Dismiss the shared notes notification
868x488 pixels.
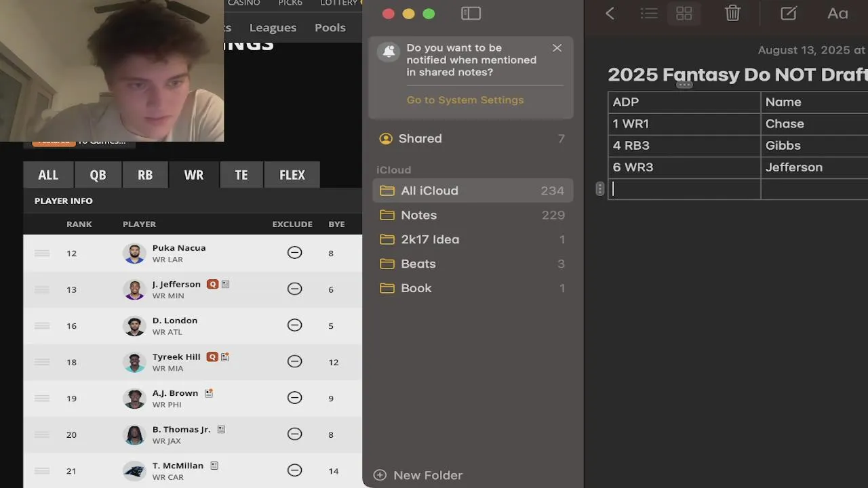tap(557, 48)
